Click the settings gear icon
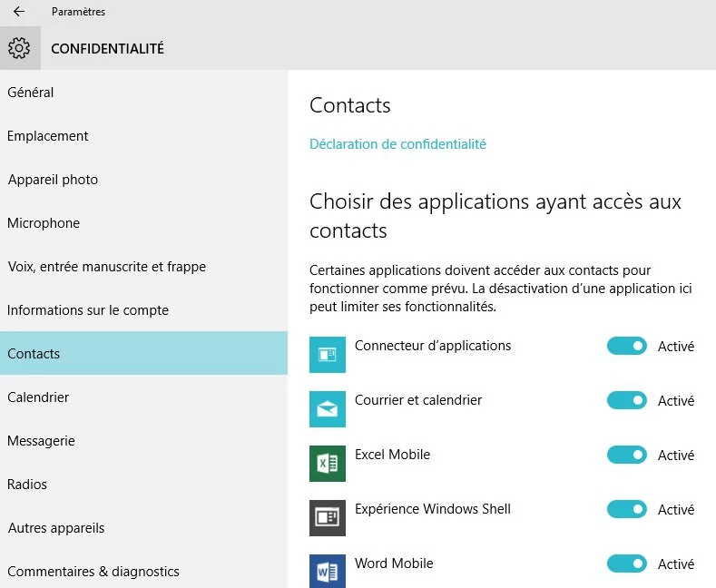Image resolution: width=716 pixels, height=588 pixels. pyautogui.click(x=19, y=48)
